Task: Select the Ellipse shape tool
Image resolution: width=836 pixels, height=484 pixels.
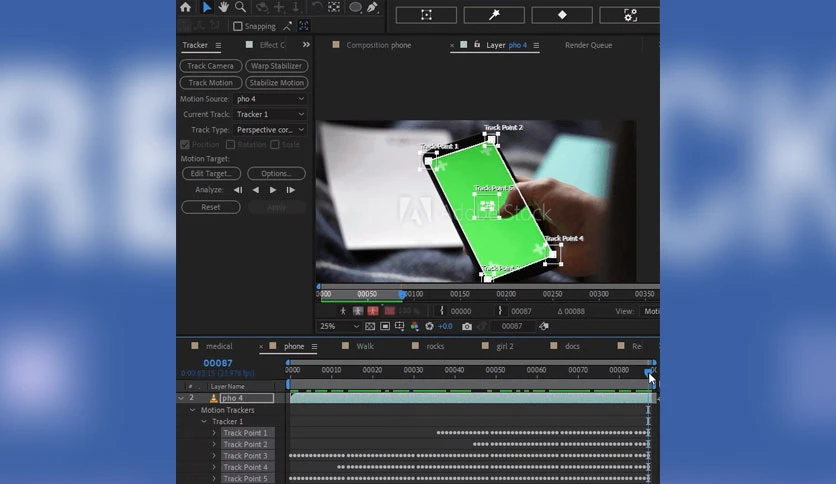Action: click(x=355, y=7)
